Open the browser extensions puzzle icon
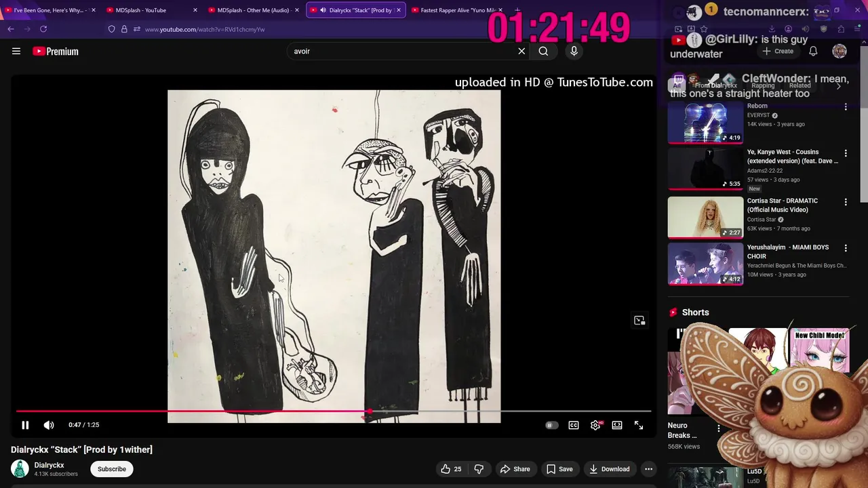This screenshot has height=488, width=868. [841, 29]
